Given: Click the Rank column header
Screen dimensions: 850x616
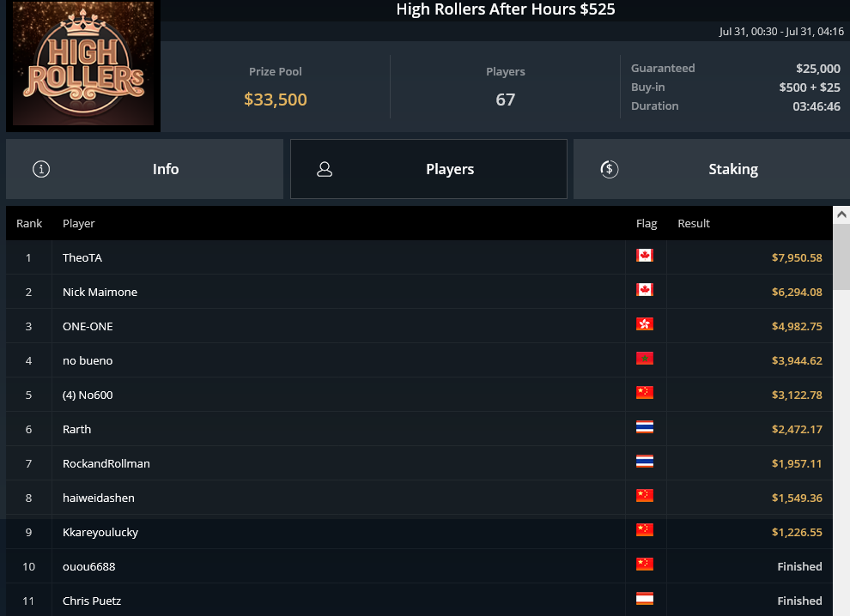Looking at the screenshot, I should (x=29, y=223).
